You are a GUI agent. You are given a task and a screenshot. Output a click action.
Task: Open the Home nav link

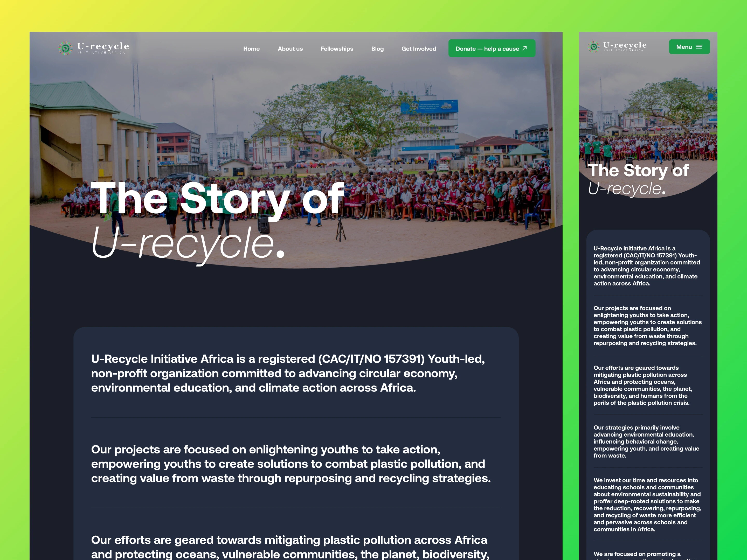[251, 48]
